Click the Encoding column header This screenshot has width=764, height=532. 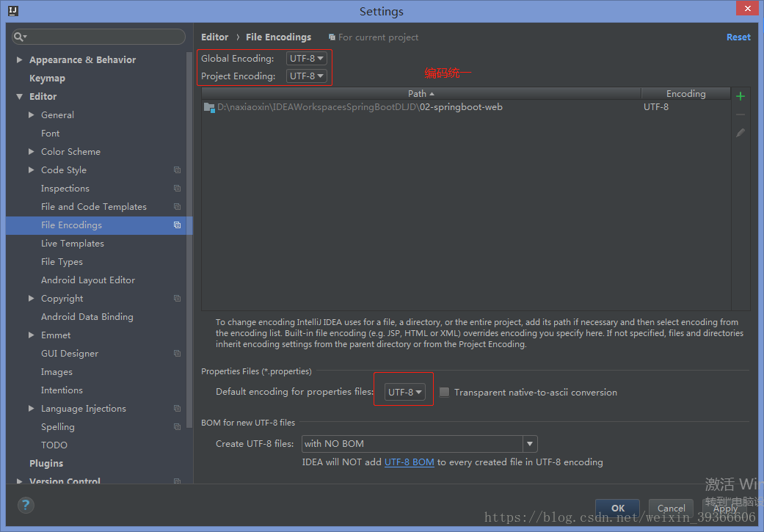tap(686, 93)
